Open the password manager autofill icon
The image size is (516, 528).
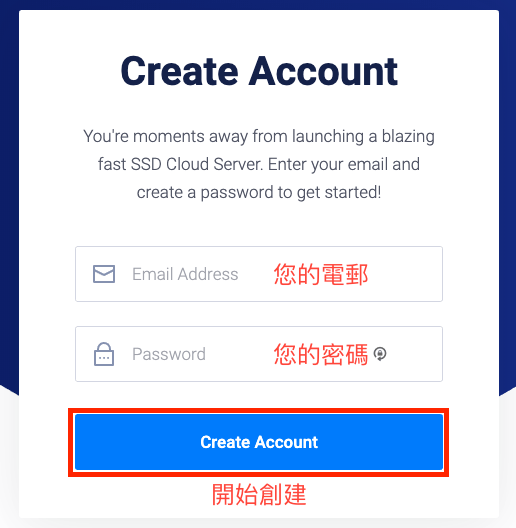click(x=380, y=354)
